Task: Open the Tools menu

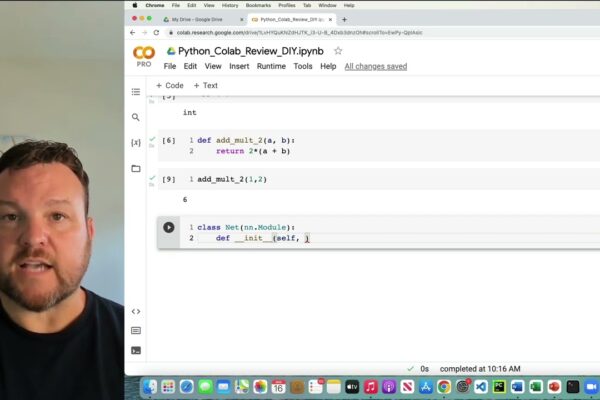Action: (x=303, y=66)
